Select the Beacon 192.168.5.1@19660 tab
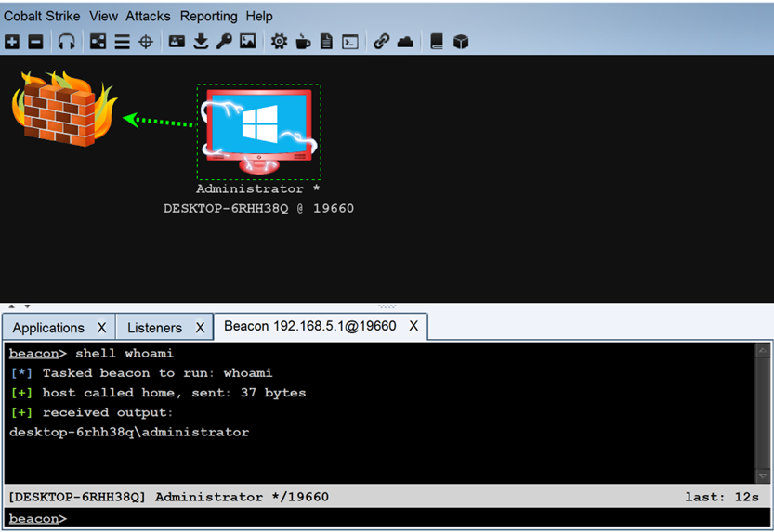Image resolution: width=774 pixels, height=532 pixels. point(310,326)
